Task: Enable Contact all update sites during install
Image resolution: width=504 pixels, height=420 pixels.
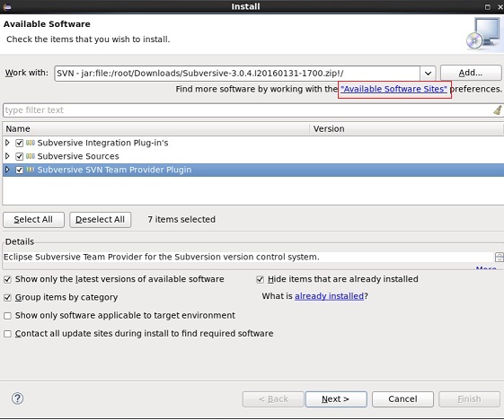Action: pos(7,334)
